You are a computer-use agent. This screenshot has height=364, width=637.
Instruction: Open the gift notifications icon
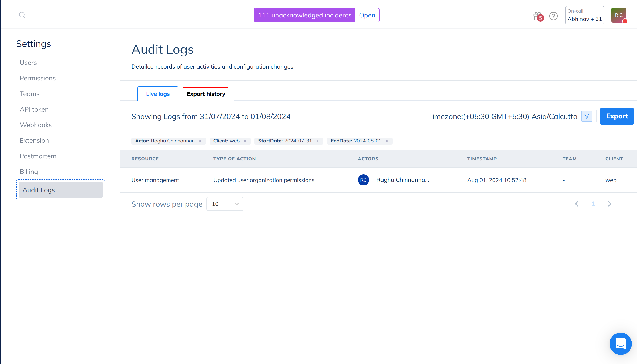(x=537, y=16)
